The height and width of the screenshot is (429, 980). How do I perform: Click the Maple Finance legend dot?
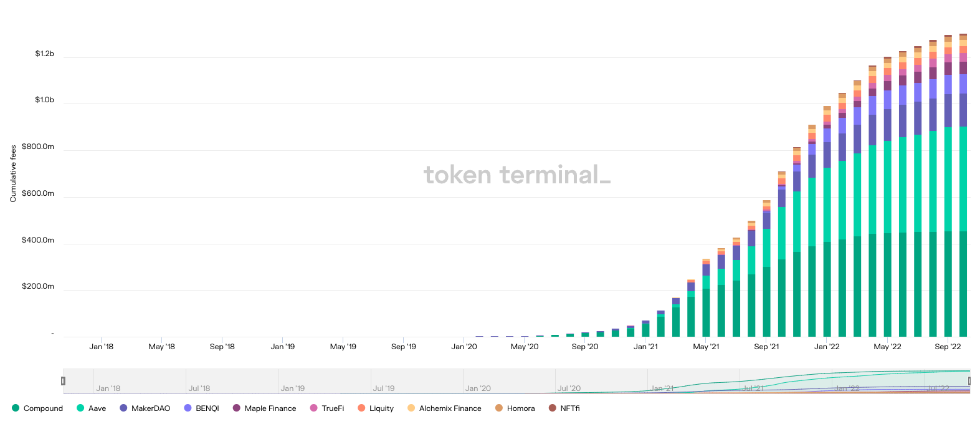pyautogui.click(x=237, y=408)
